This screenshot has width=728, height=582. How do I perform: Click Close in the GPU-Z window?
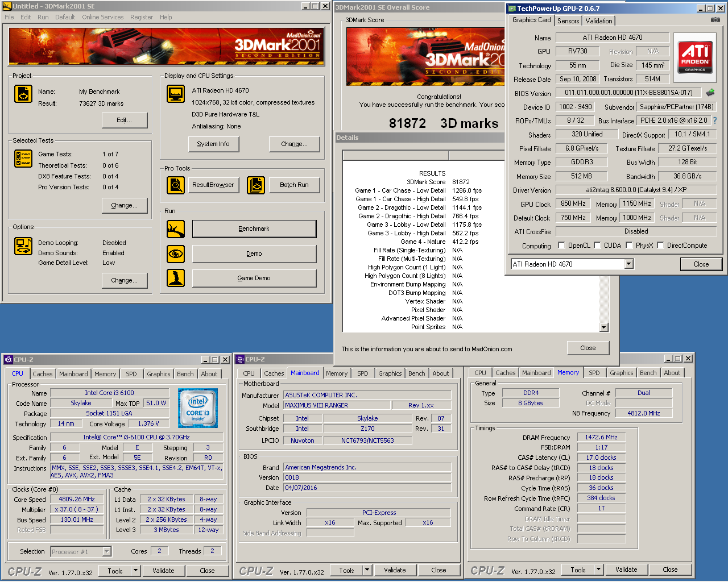coord(701,264)
